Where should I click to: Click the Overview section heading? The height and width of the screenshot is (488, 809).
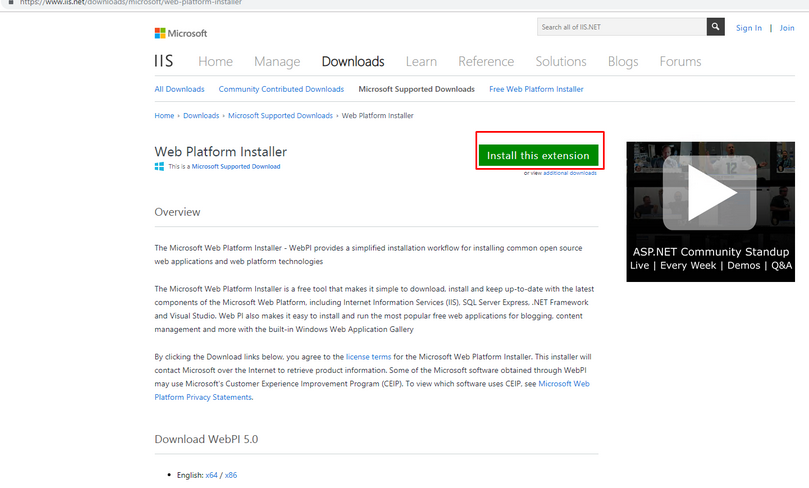point(177,212)
